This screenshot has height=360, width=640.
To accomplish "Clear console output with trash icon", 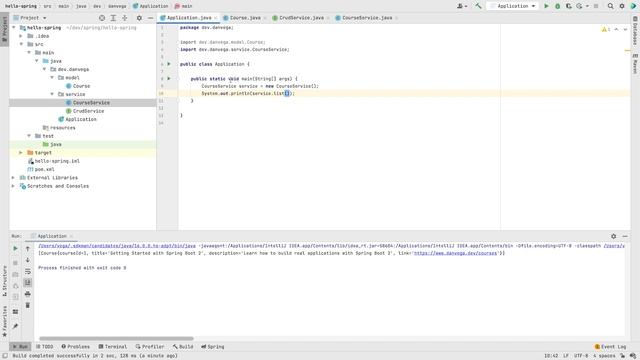I will click(28, 305).
